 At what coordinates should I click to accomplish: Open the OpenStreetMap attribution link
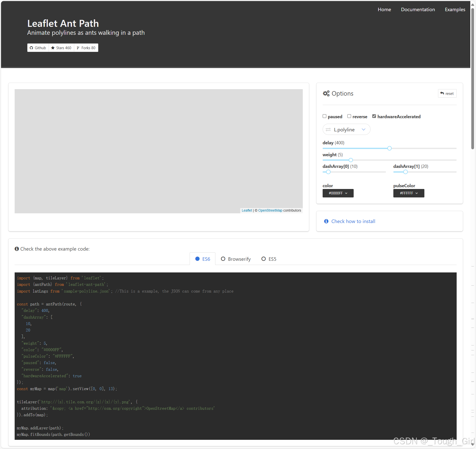[270, 210]
